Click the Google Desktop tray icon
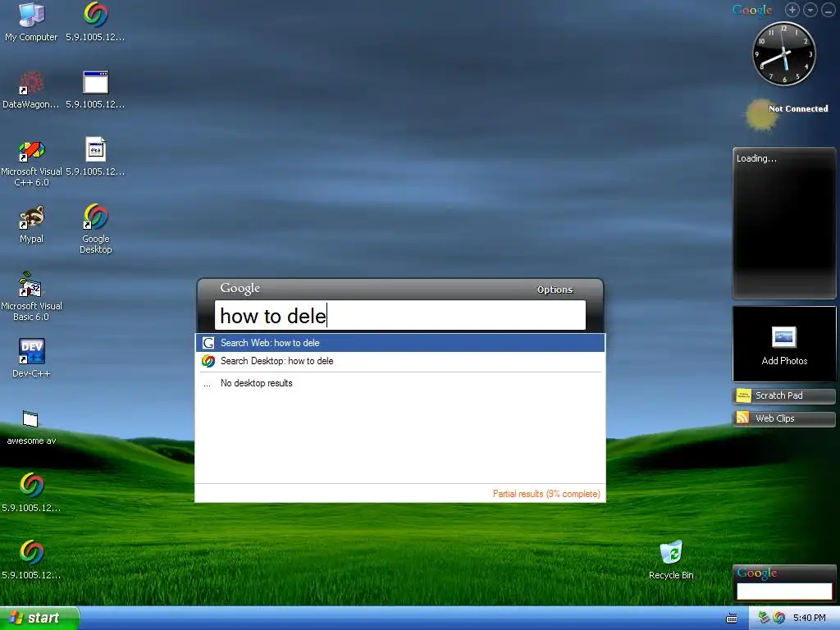The image size is (840, 630). (779, 618)
